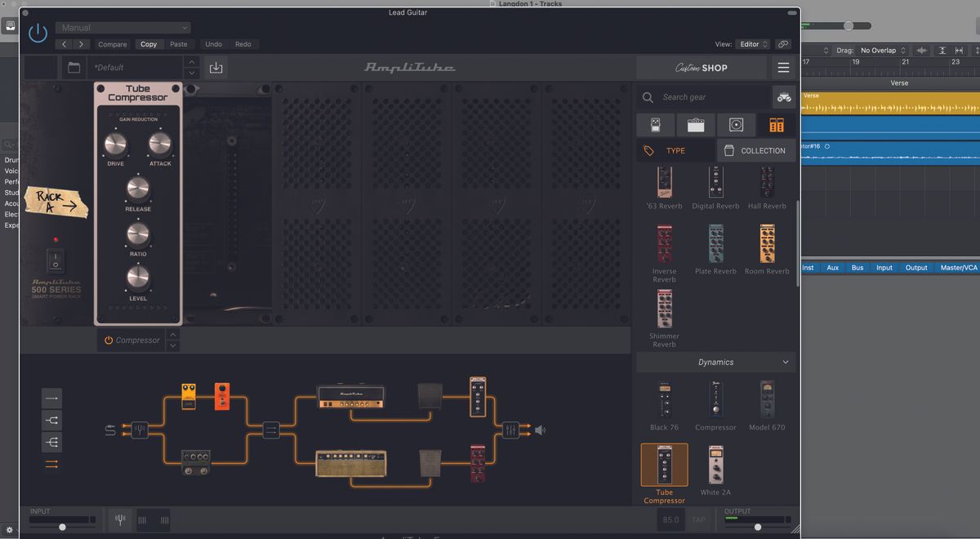Switch to the TYPE tab
Viewport: 980px width, 539px height.
pos(677,150)
